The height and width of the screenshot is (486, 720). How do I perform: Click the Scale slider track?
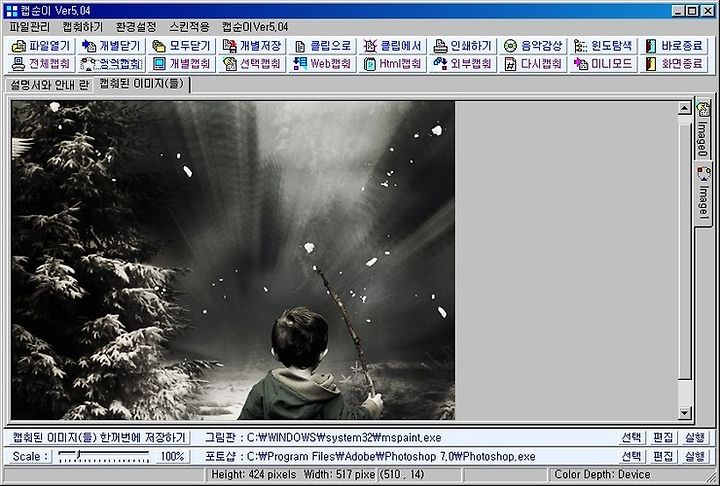104,456
